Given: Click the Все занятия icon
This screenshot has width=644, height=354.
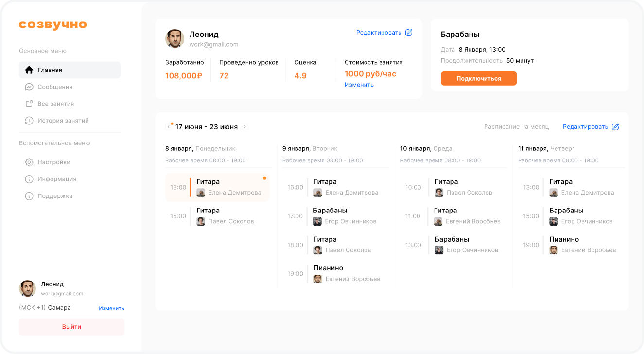Looking at the screenshot, I should [x=29, y=104].
